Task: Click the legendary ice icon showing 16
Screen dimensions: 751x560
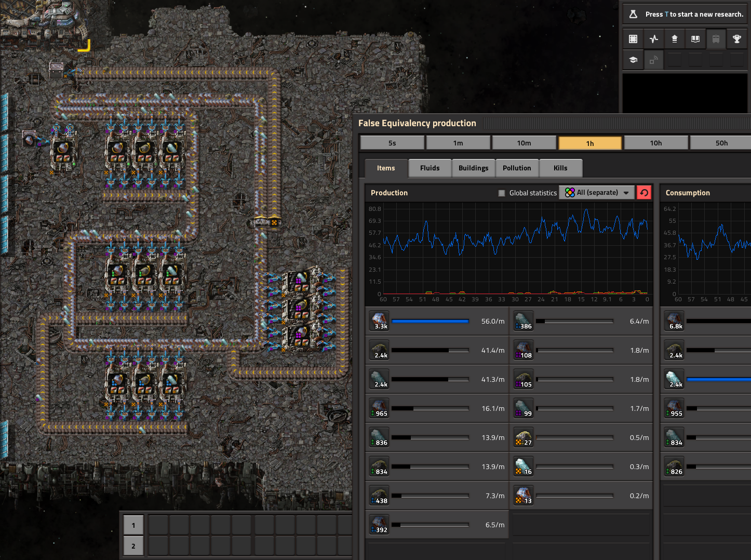Action: point(524,466)
